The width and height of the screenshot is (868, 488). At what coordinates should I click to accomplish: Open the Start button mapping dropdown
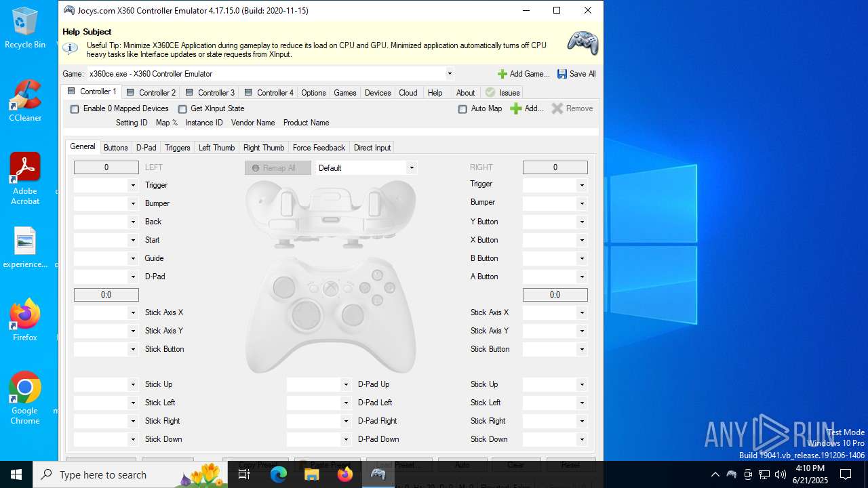pyautogui.click(x=133, y=240)
